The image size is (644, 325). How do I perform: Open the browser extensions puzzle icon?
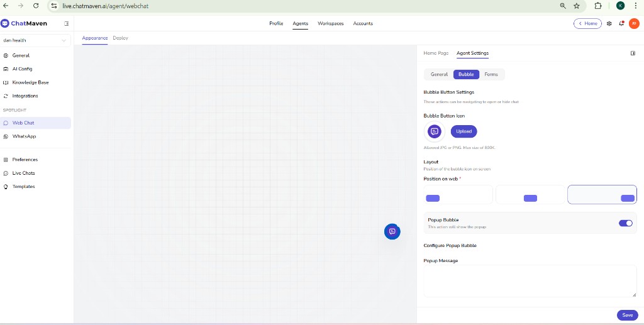tap(598, 6)
